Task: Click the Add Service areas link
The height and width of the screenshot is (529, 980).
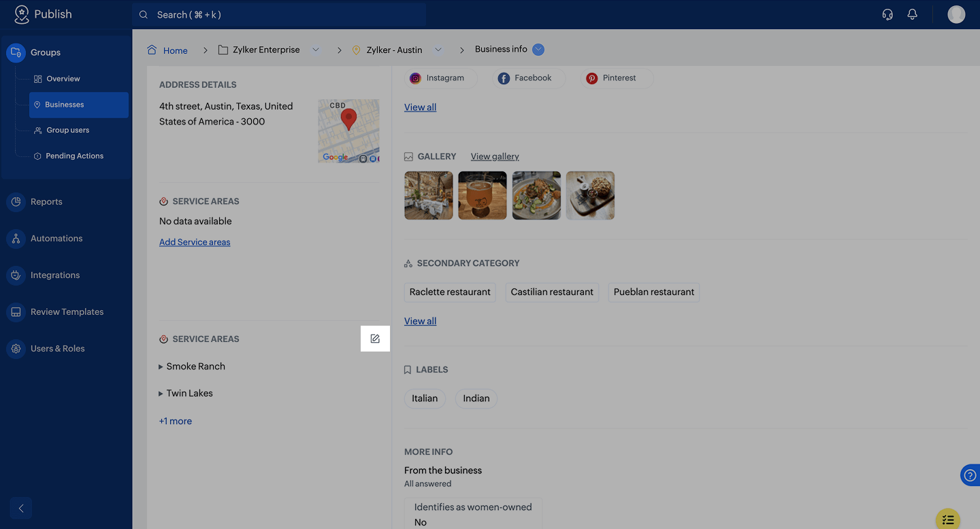Action: click(195, 242)
